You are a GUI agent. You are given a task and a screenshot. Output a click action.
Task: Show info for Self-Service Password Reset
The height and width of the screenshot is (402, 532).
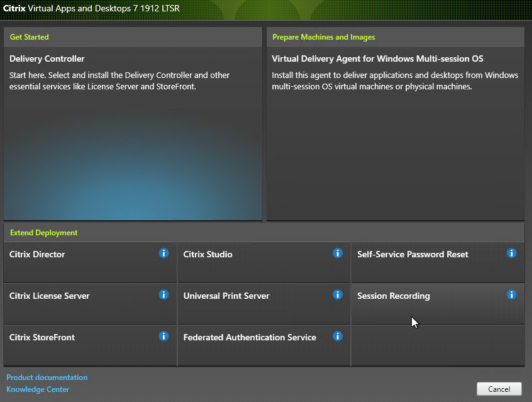[x=511, y=253]
